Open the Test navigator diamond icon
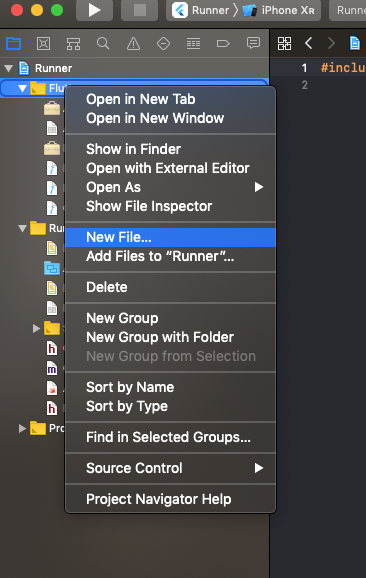Image resolution: width=366 pixels, height=578 pixels. coord(163,44)
